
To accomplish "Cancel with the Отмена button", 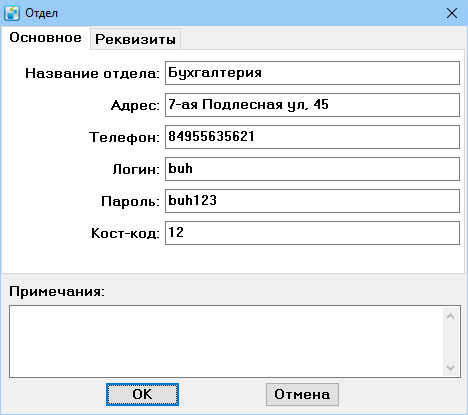I will [302, 394].
